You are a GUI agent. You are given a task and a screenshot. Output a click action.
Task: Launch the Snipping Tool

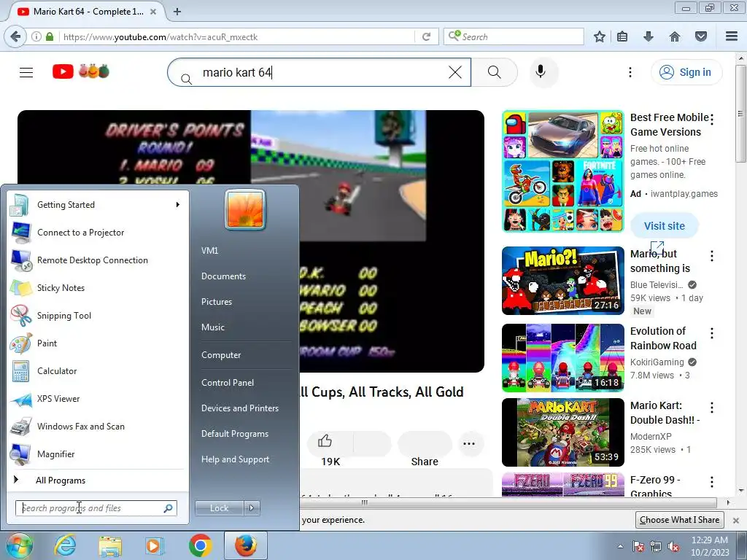[x=97, y=315]
